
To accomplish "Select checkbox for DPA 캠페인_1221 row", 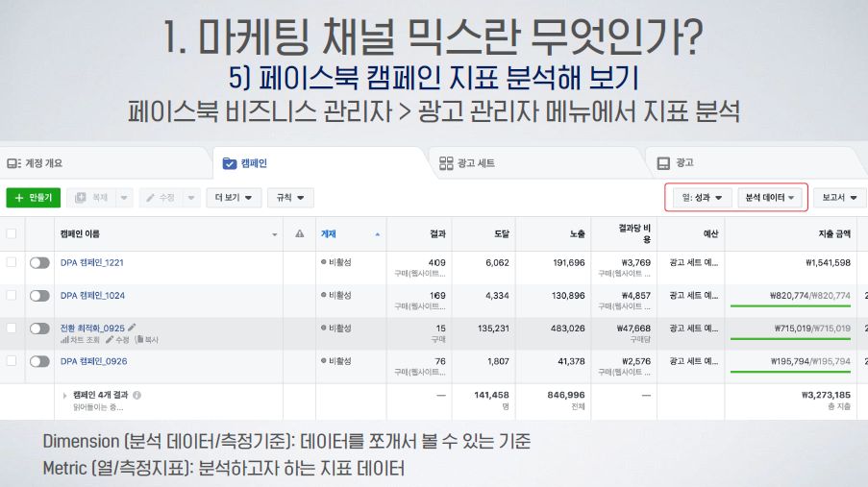I will 12,262.
